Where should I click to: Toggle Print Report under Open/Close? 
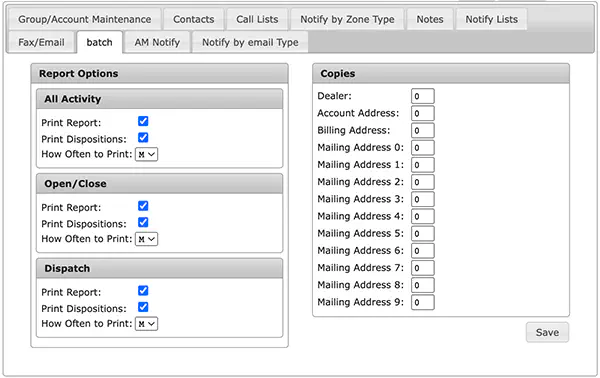[143, 206]
